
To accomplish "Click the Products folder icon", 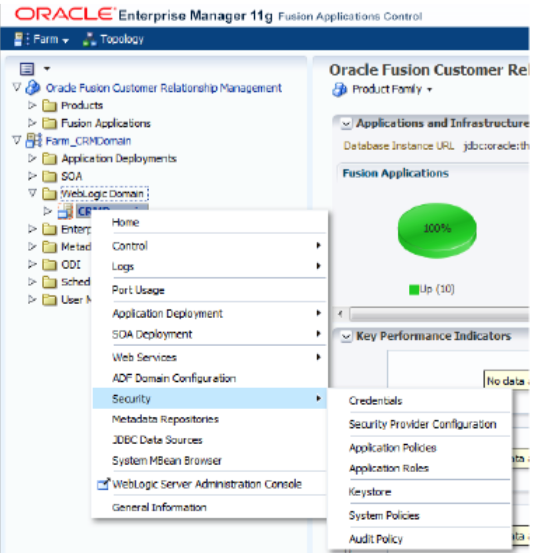I will pyautogui.click(x=49, y=106).
